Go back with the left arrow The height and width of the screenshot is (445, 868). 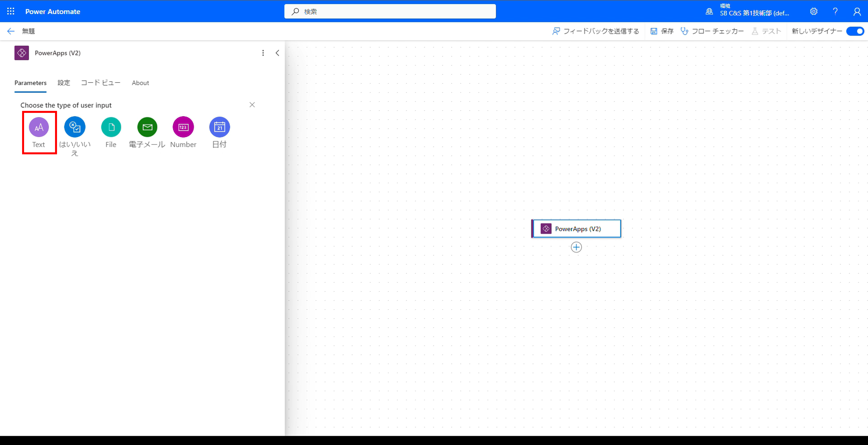[11, 31]
